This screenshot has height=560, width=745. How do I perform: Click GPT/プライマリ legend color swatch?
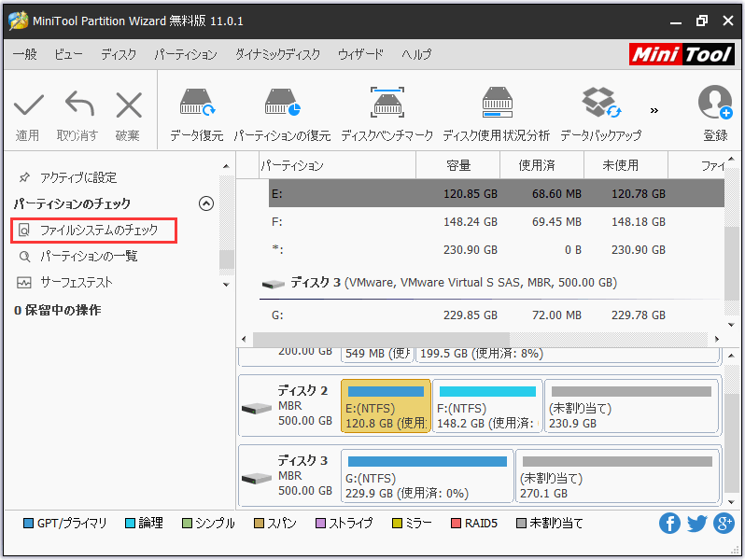click(29, 524)
